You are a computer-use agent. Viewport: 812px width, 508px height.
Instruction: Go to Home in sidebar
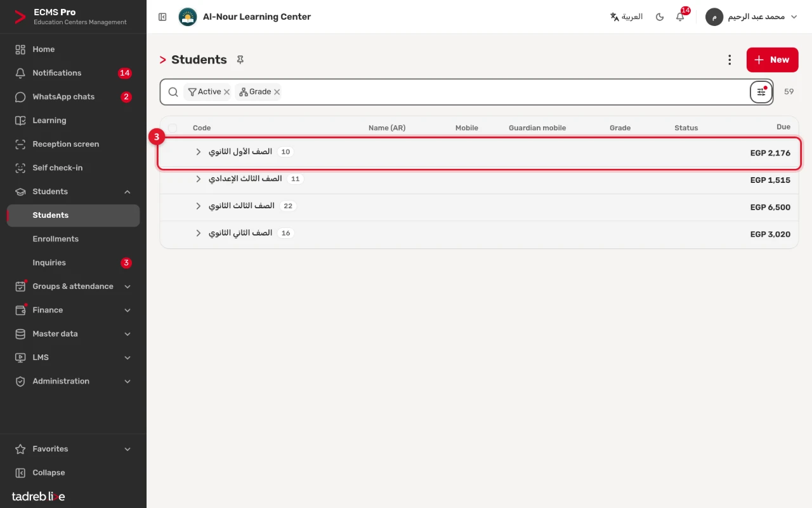(x=73, y=50)
